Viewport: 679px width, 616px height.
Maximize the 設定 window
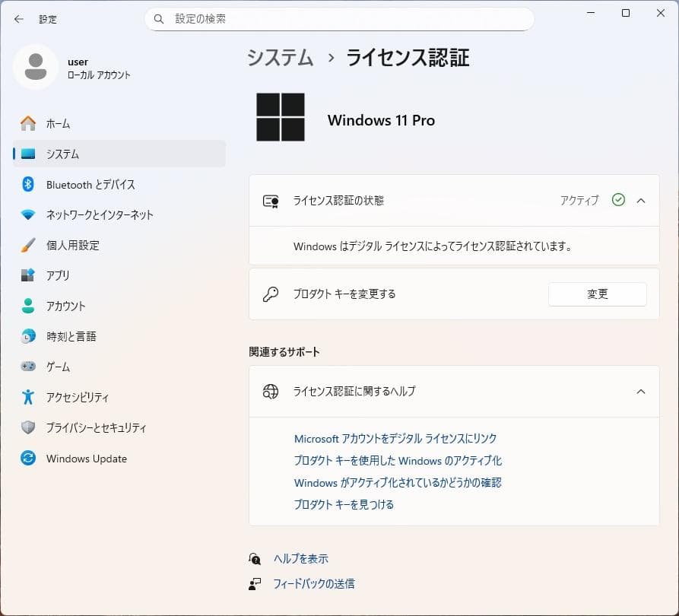(626, 13)
